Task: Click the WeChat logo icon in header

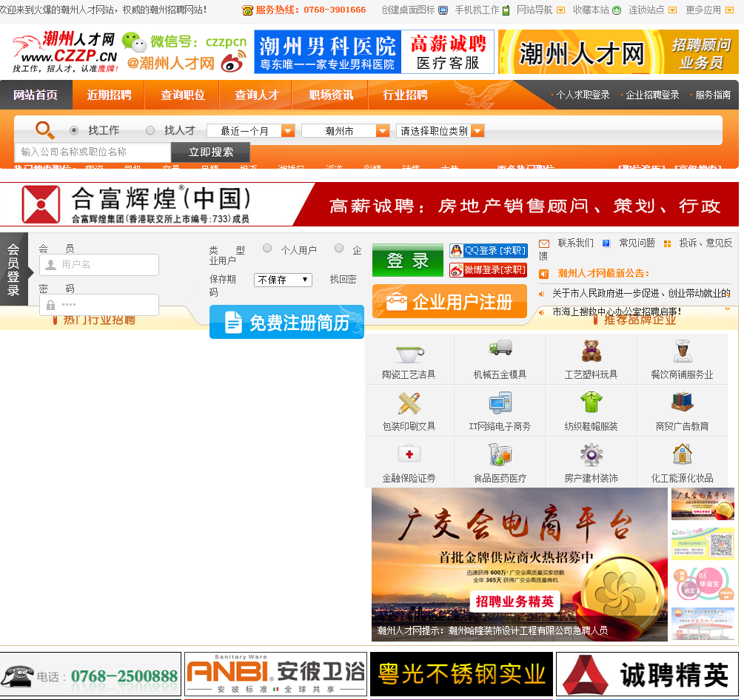Action: (134, 41)
